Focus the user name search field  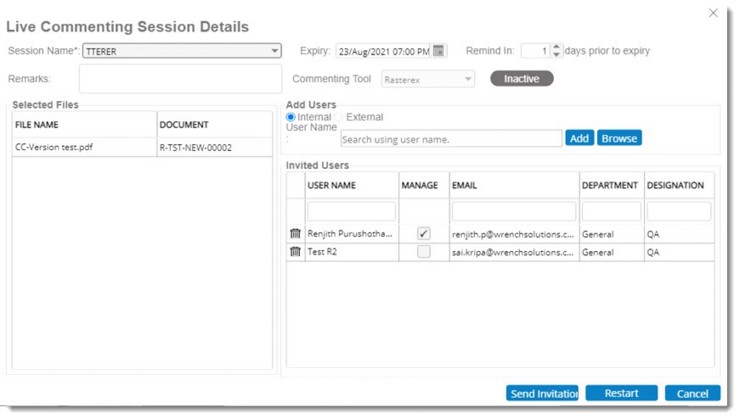(x=450, y=139)
